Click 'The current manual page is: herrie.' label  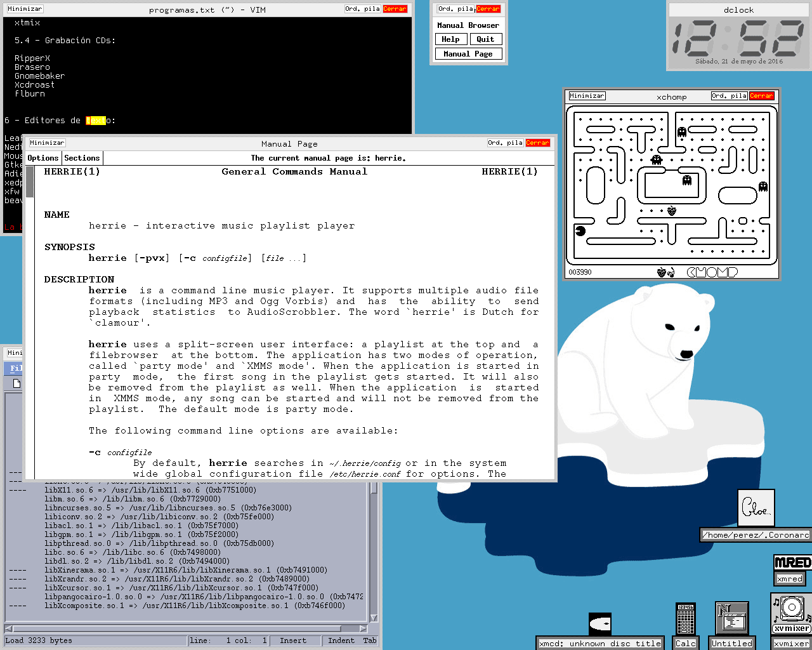coord(328,158)
